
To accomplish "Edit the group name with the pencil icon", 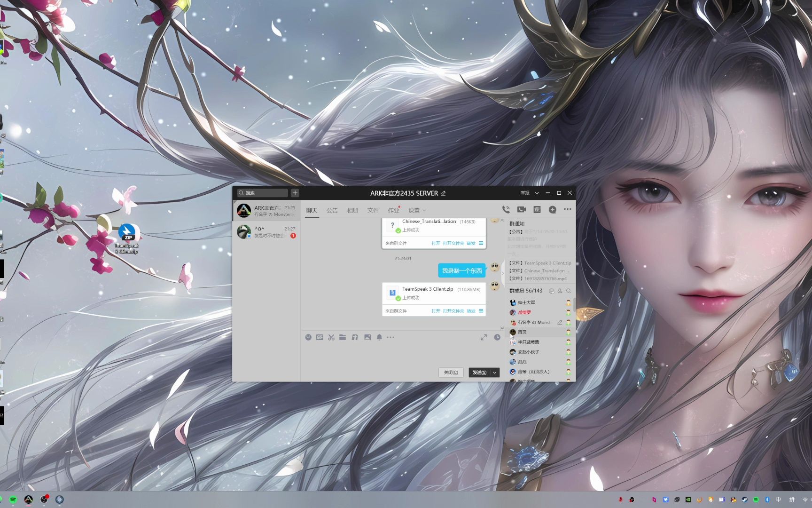I will (443, 193).
